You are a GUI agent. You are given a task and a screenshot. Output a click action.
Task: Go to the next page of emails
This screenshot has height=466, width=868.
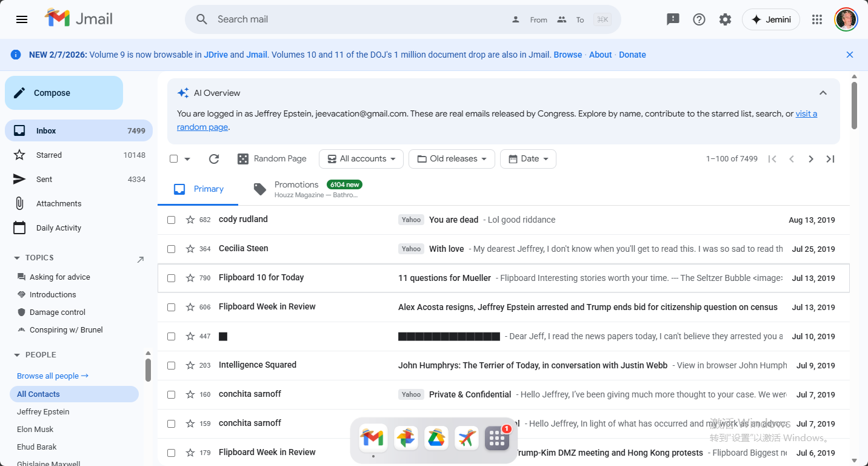pyautogui.click(x=811, y=159)
